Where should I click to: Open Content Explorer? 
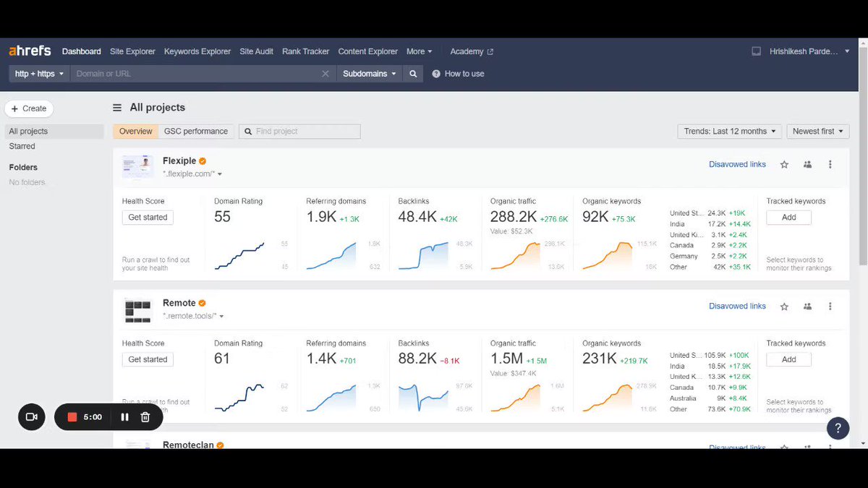coord(368,51)
